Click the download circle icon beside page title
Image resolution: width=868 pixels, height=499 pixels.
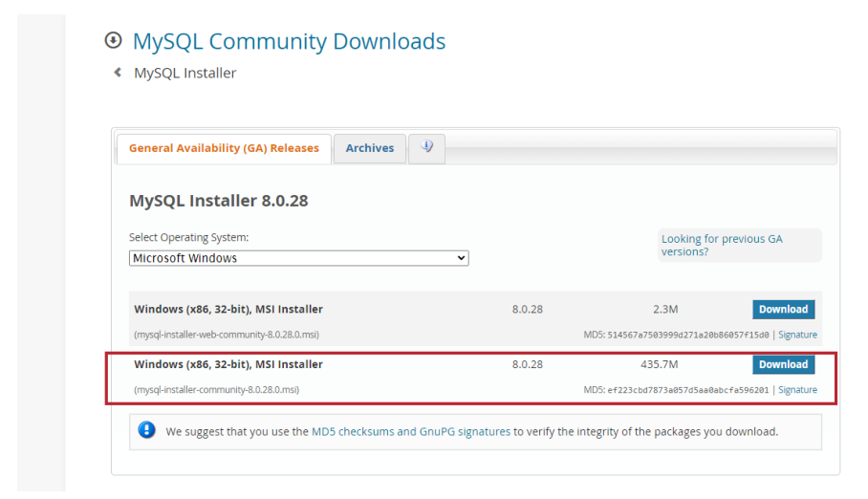tap(114, 41)
